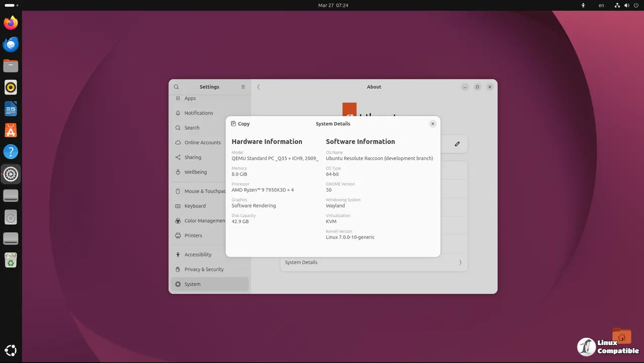Image resolution: width=644 pixels, height=363 pixels.
Task: Open Keyboard settings
Action: point(195,206)
